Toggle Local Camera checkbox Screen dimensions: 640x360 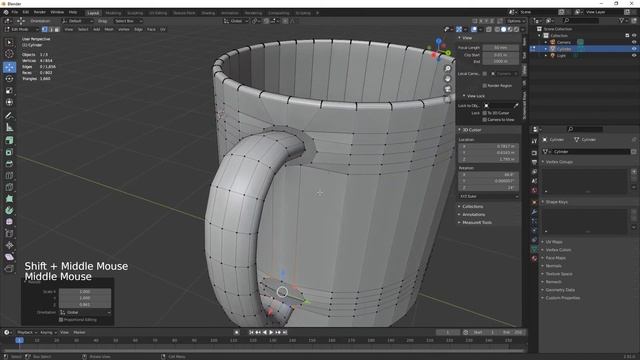[484, 74]
